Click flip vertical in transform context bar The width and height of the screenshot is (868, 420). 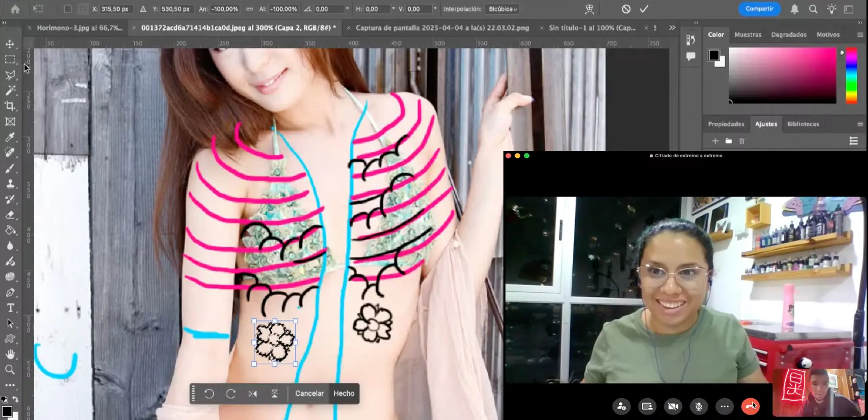pyautogui.click(x=274, y=394)
